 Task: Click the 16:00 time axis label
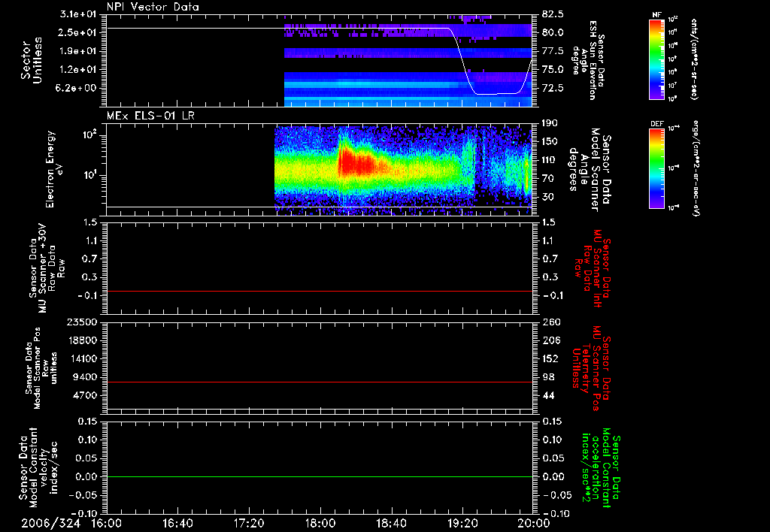(106, 523)
